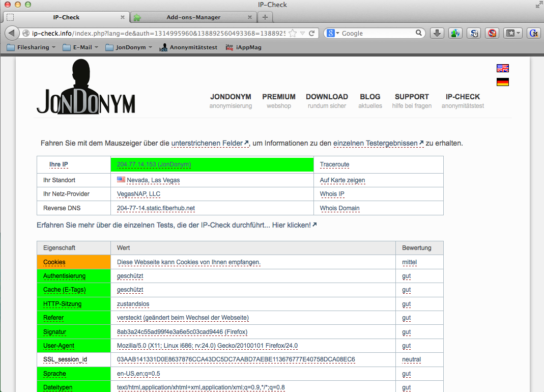Screen dimensions: 544x392
Task: Click the rightmost add-on icon in toolbar
Action: [534, 33]
